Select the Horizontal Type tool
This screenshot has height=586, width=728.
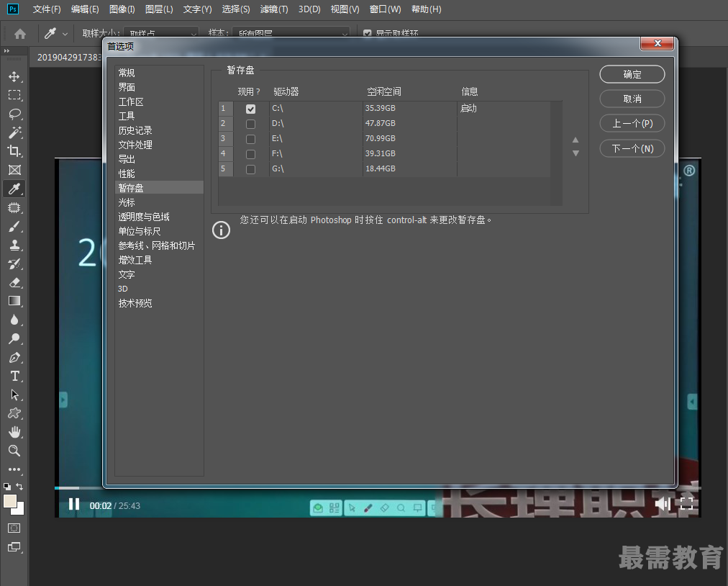pos(14,376)
